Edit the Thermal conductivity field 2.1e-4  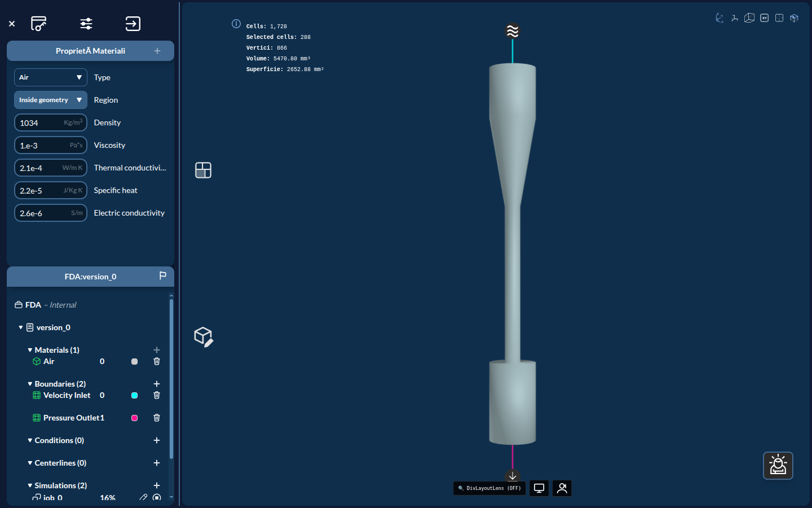(x=51, y=168)
